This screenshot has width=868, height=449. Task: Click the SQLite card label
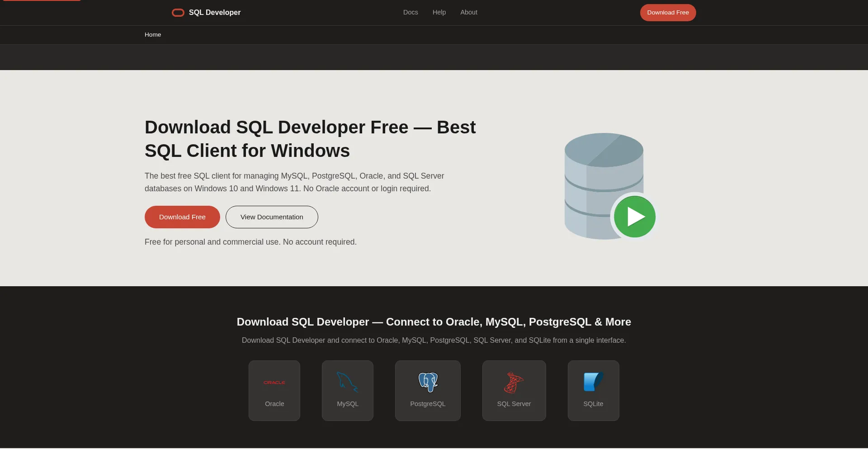593,404
